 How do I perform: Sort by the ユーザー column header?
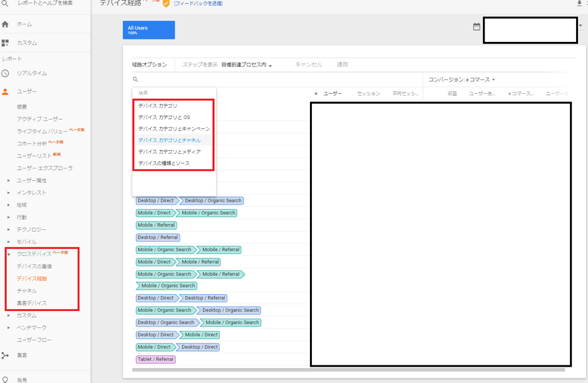click(332, 94)
